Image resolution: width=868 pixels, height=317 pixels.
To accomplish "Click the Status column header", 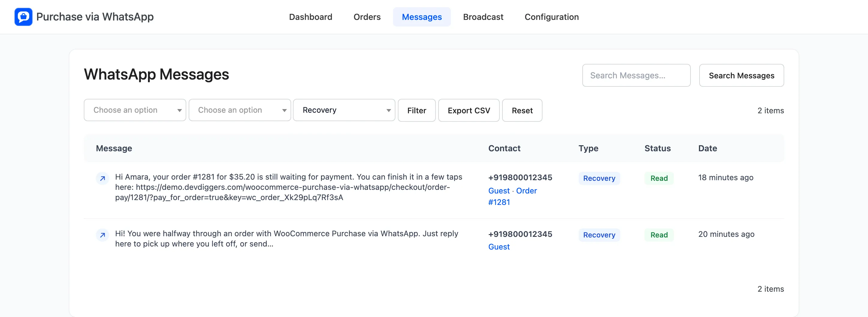I will pyautogui.click(x=657, y=149).
